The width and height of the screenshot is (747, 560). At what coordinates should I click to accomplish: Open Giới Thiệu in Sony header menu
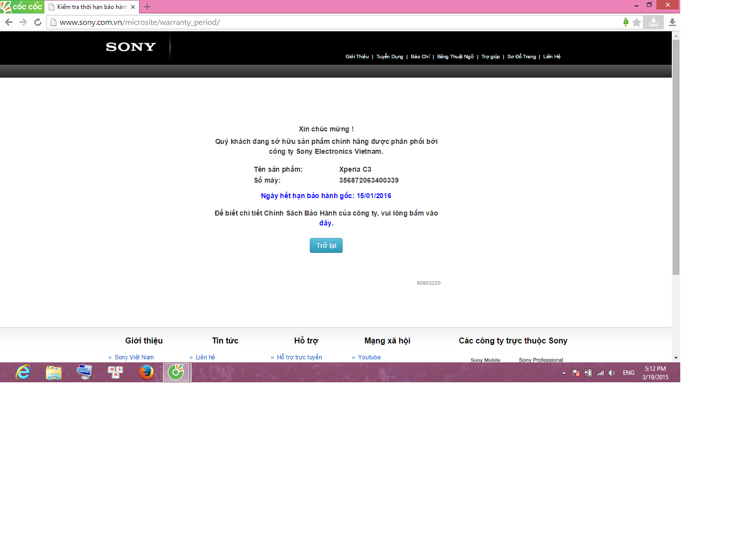point(357,57)
